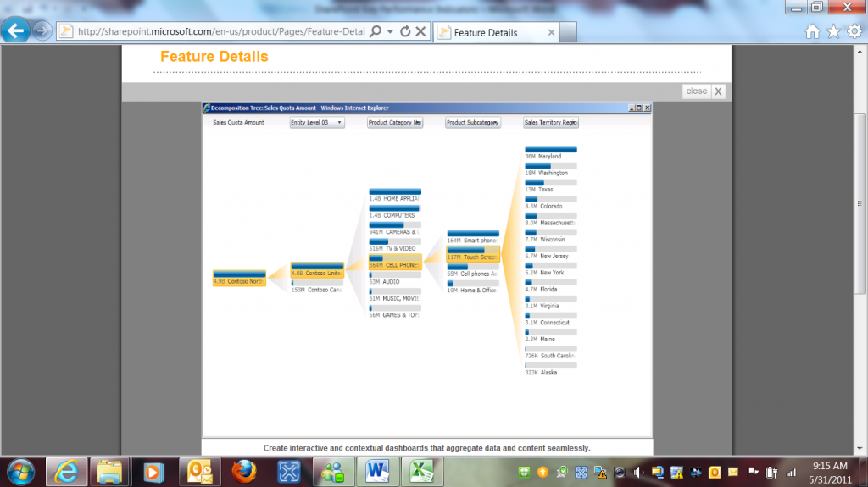868x487 pixels.
Task: Select the 364M CELL PHONES node
Action: pos(395,262)
